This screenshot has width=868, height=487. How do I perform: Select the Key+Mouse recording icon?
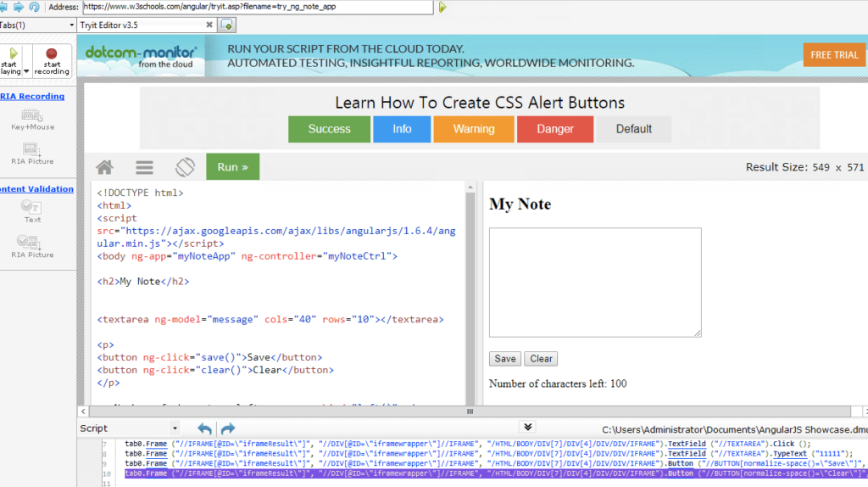pos(32,115)
